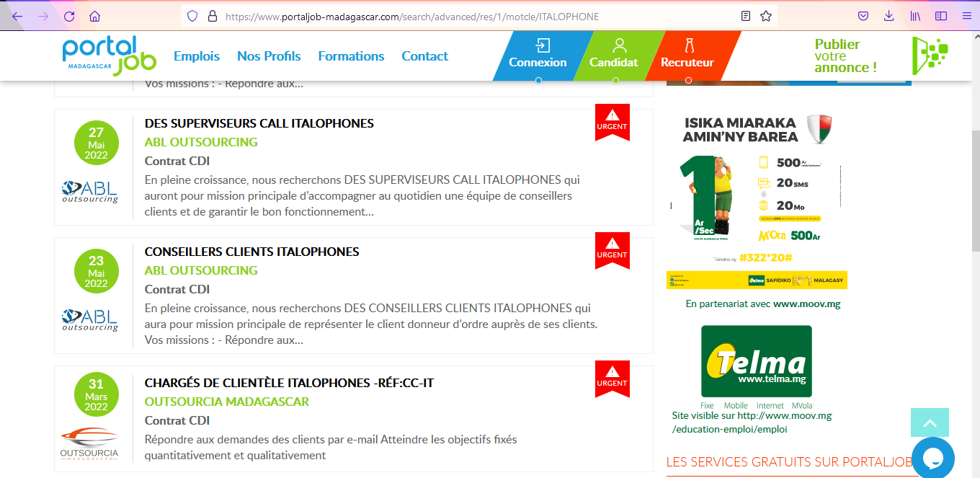Click the browser address bar URL
The height and width of the screenshot is (478, 980).
pos(411,16)
